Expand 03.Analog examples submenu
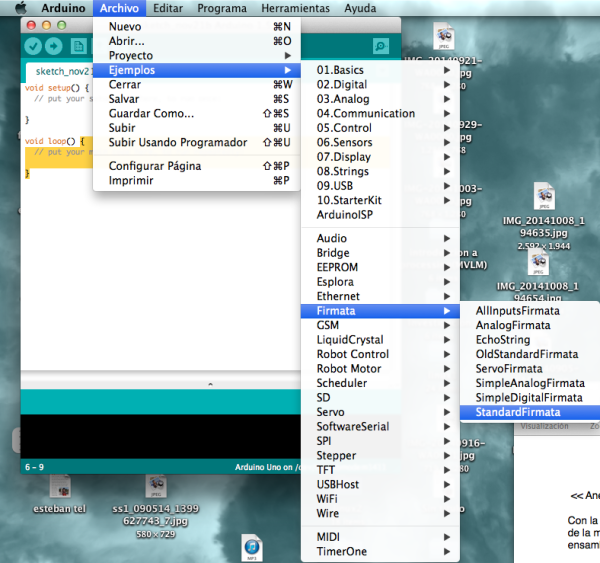This screenshot has height=563, width=600. pos(380,99)
